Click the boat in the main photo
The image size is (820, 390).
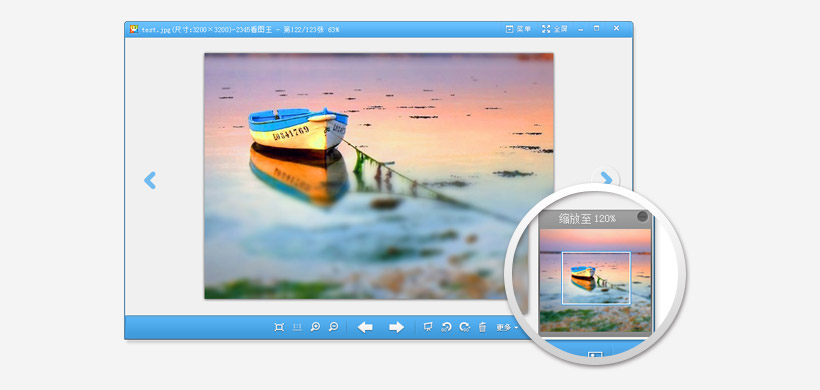point(298,130)
